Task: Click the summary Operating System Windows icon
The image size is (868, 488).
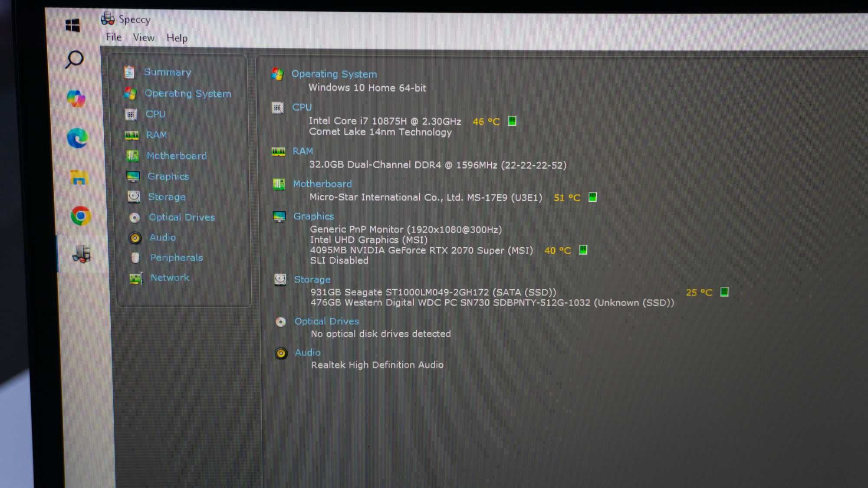Action: pos(277,74)
